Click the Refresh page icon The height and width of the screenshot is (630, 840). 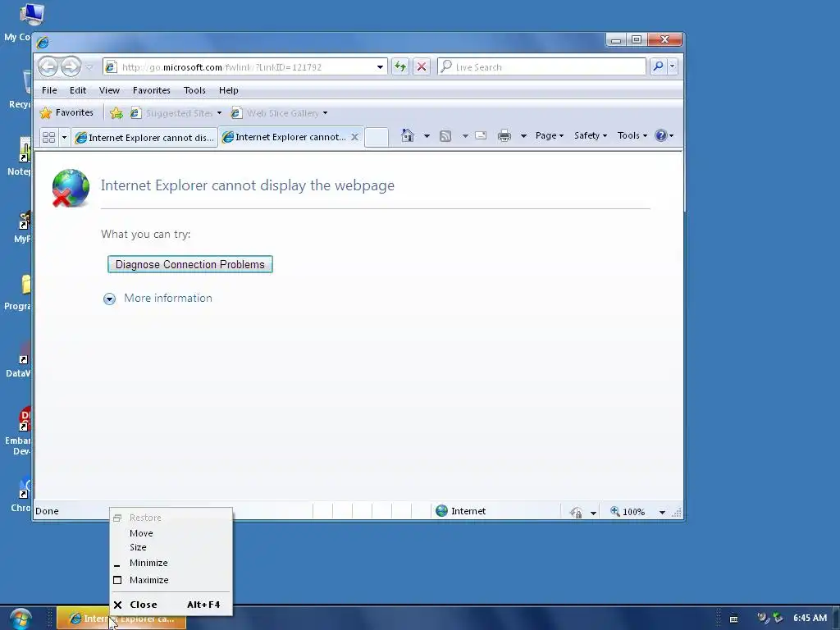click(x=400, y=67)
